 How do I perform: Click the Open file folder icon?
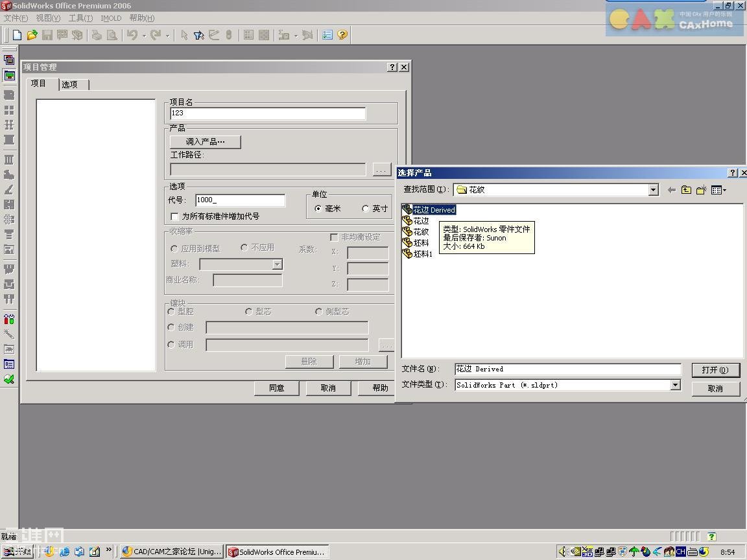click(x=32, y=35)
